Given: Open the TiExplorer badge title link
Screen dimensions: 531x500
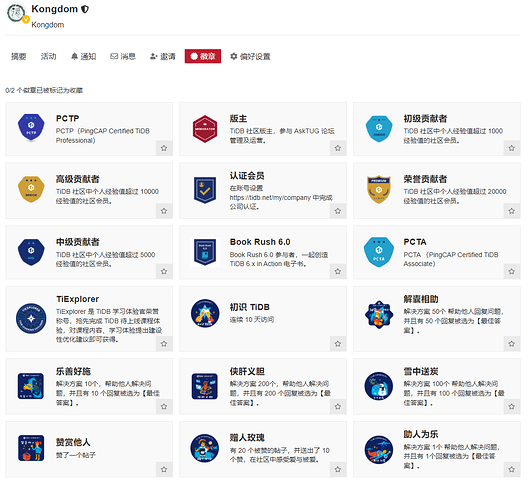Looking at the screenshot, I should pyautogui.click(x=78, y=299).
